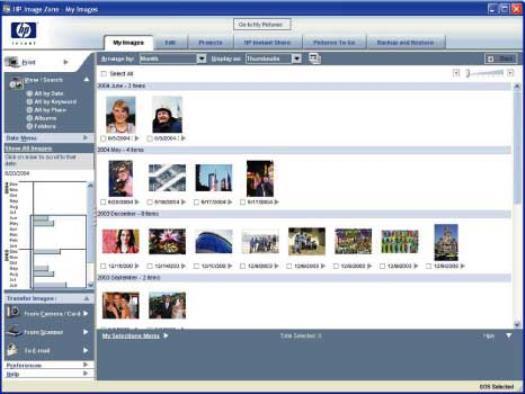Click the thumbnail size slider handle
The image size is (525, 394).
[x=468, y=73]
